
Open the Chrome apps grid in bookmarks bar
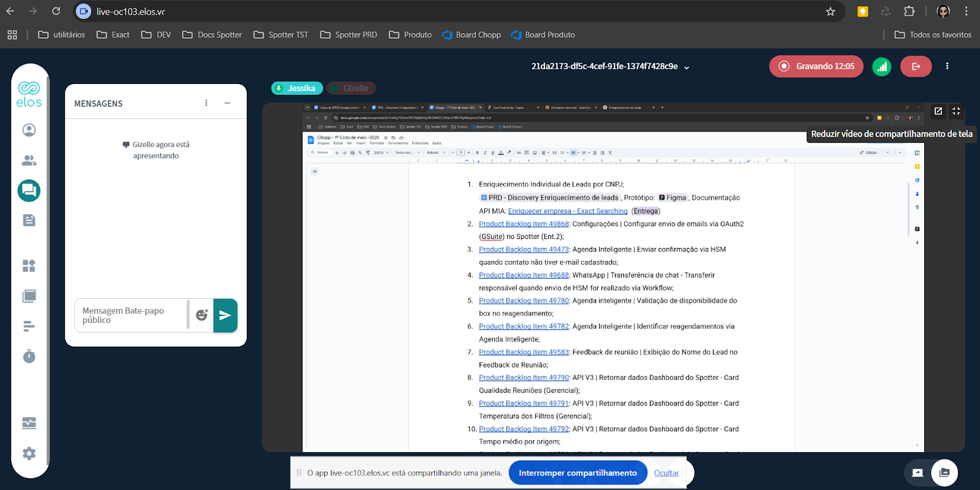12,35
